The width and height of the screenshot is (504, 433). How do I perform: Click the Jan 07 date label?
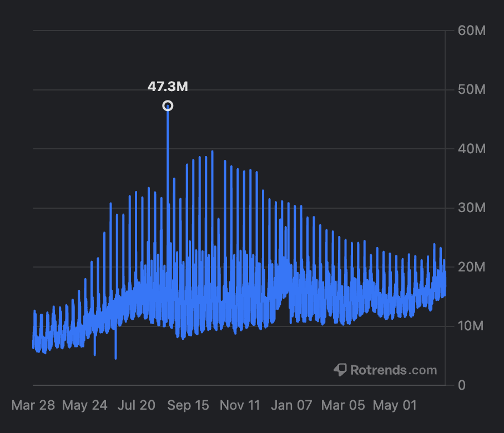click(x=291, y=405)
